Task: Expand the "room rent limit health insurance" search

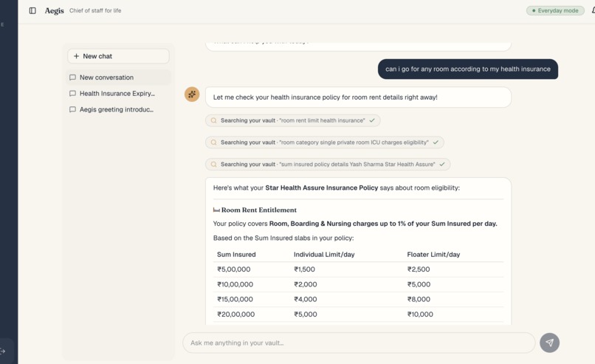Action: pos(292,120)
